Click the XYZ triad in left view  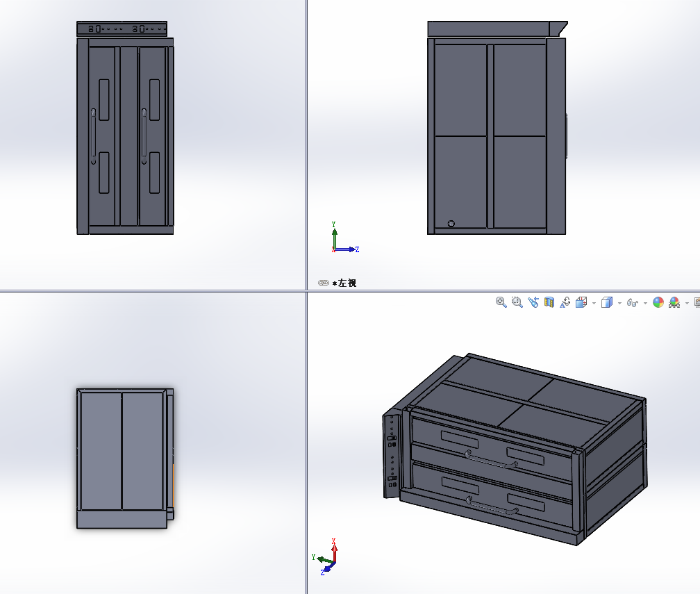pyautogui.click(x=344, y=238)
